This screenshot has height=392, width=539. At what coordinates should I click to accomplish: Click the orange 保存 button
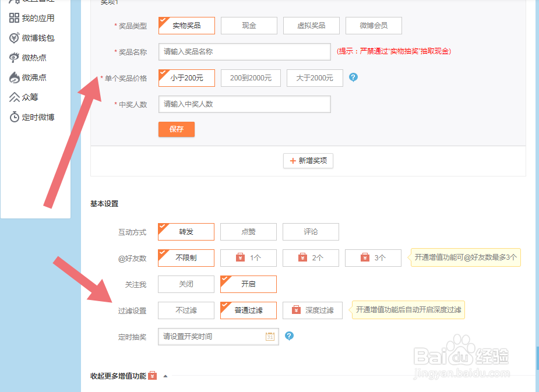(x=176, y=129)
